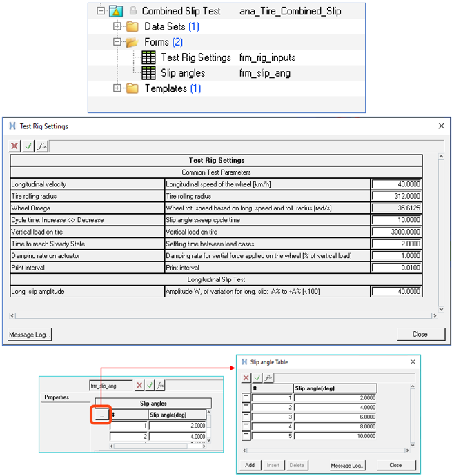Select the frm_rig_inputs variable name
The image size is (452, 476).
click(x=267, y=57)
